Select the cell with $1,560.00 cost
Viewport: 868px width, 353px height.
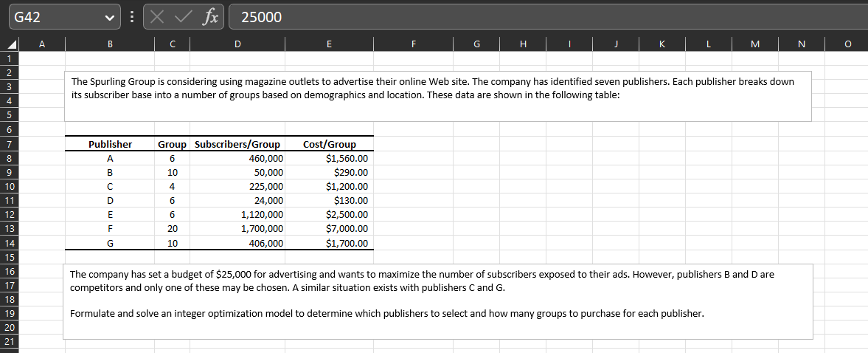click(x=330, y=159)
